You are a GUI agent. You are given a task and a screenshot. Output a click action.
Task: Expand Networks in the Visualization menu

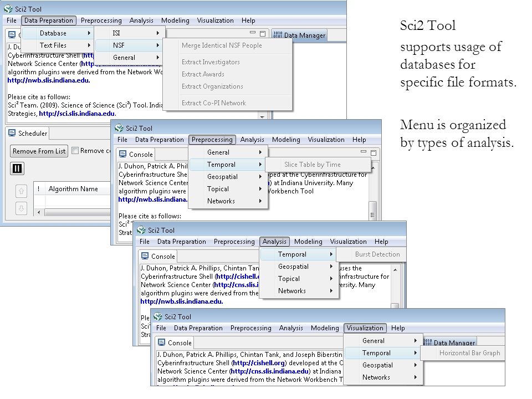click(x=383, y=377)
